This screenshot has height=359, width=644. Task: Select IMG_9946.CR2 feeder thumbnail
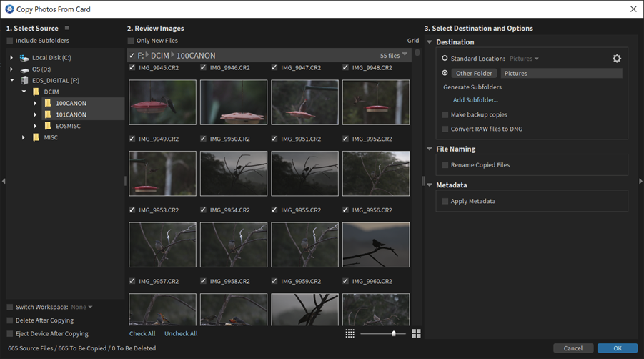pos(234,102)
